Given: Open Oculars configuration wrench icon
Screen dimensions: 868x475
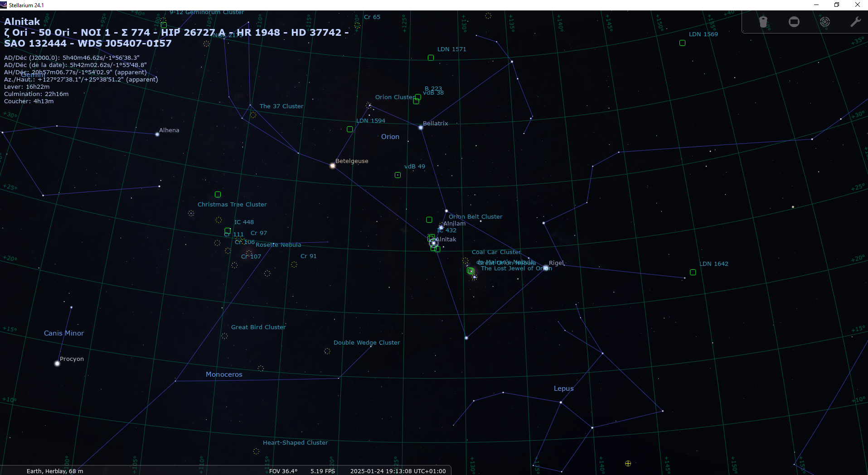Looking at the screenshot, I should pos(855,22).
